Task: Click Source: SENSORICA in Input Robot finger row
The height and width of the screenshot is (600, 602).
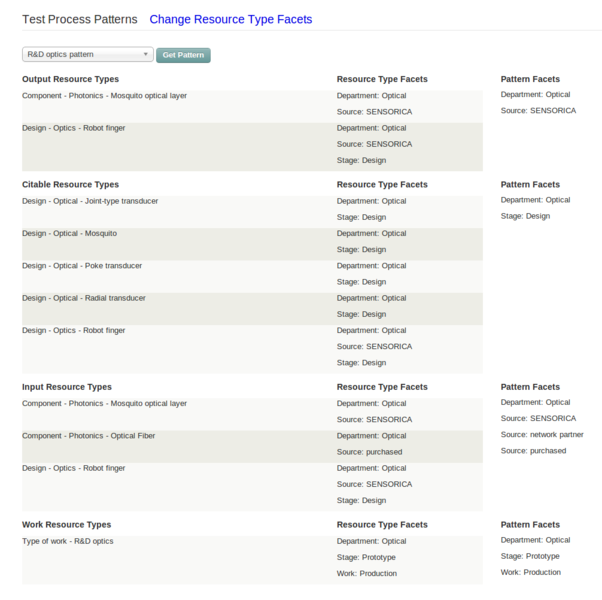Action: pos(374,484)
